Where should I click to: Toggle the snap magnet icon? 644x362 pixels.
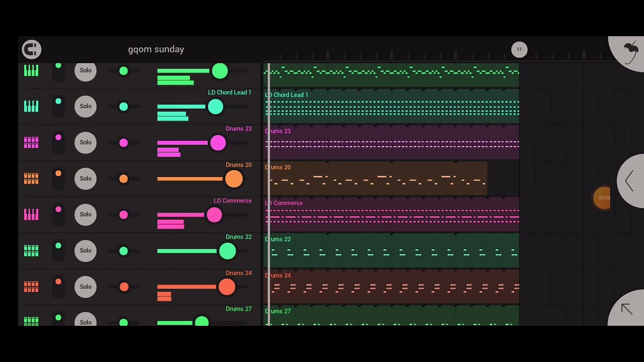pyautogui.click(x=32, y=49)
